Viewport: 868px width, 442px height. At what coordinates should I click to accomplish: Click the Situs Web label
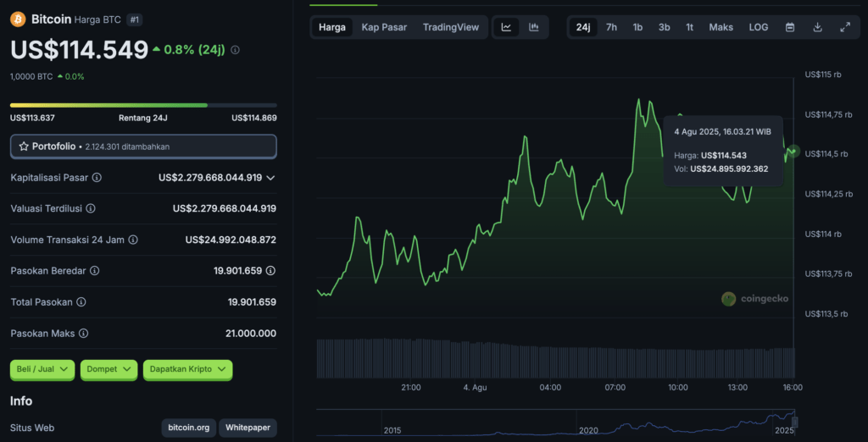[x=32, y=428]
